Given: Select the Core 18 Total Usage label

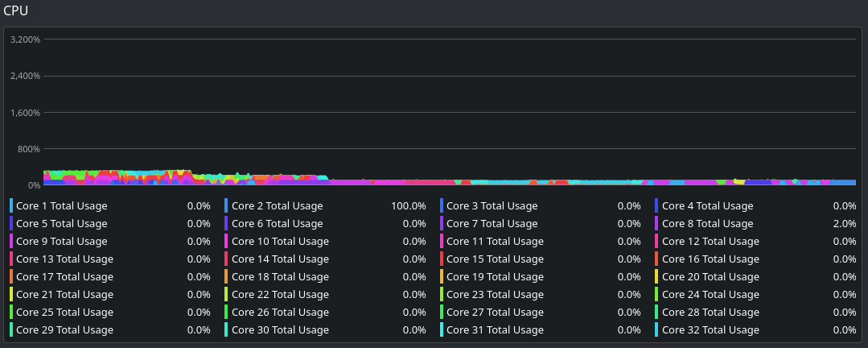Looking at the screenshot, I should tap(280, 276).
